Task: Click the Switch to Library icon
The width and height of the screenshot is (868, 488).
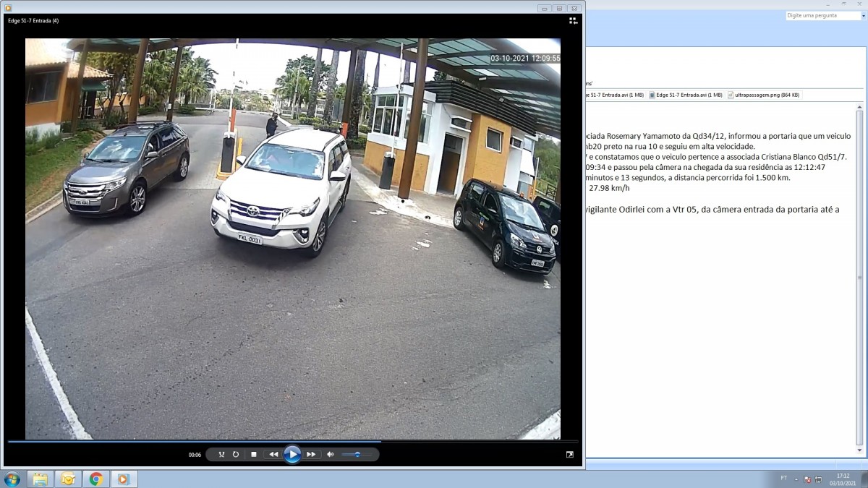Action: [x=573, y=21]
